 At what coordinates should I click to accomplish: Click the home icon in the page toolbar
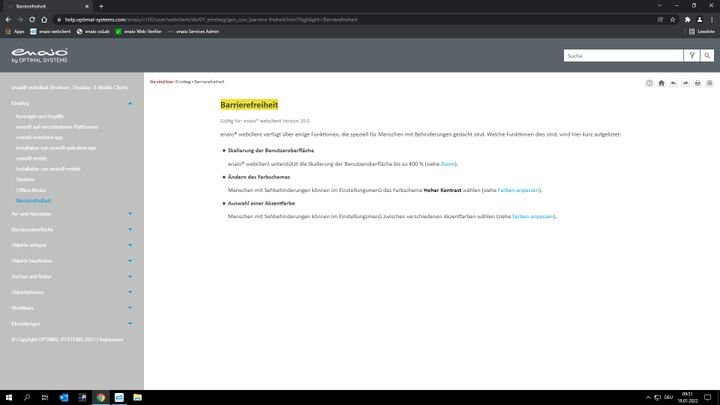tap(661, 83)
